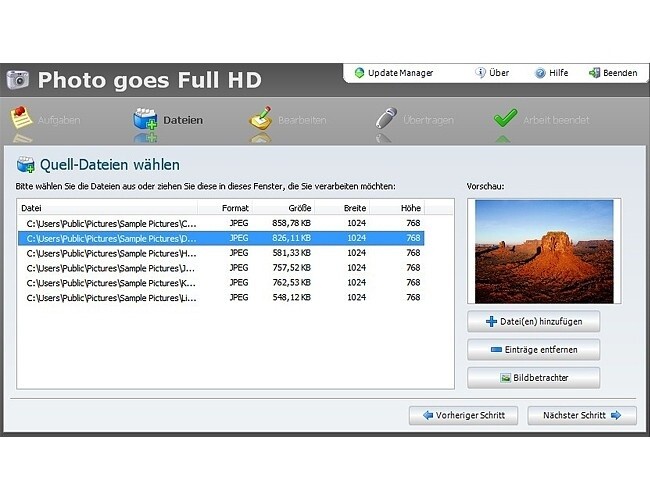This screenshot has height=500, width=650.
Task: Proceed with Nächster Schritt button
Action: point(581,414)
